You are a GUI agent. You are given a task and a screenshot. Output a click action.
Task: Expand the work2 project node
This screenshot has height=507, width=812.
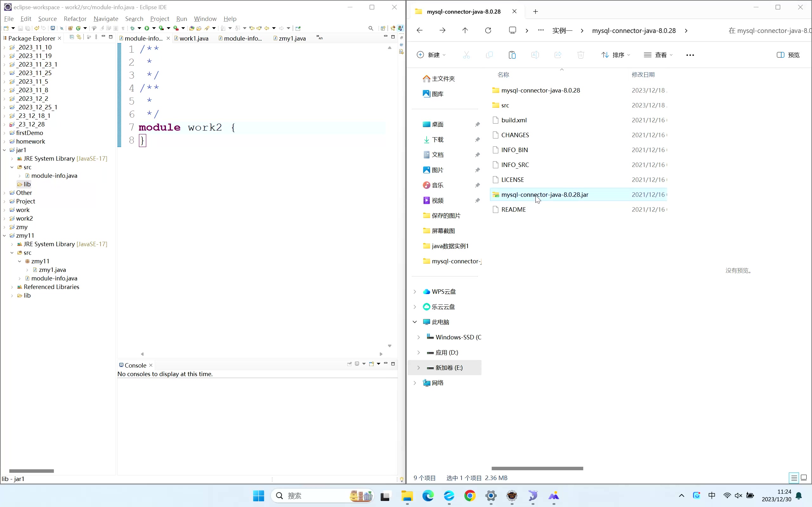[x=4, y=219]
